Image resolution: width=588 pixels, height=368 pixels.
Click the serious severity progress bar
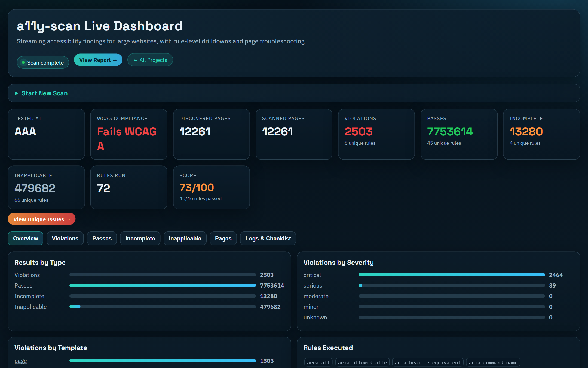point(452,285)
